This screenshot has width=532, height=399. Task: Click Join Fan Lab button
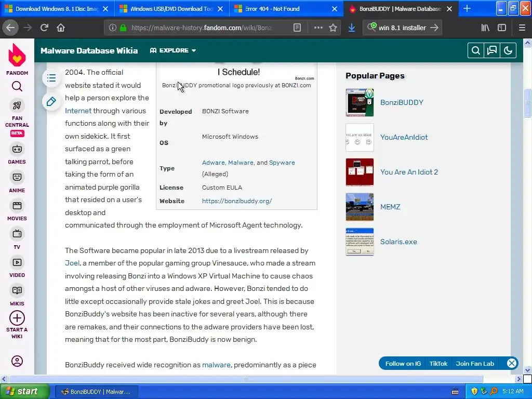coord(475,363)
